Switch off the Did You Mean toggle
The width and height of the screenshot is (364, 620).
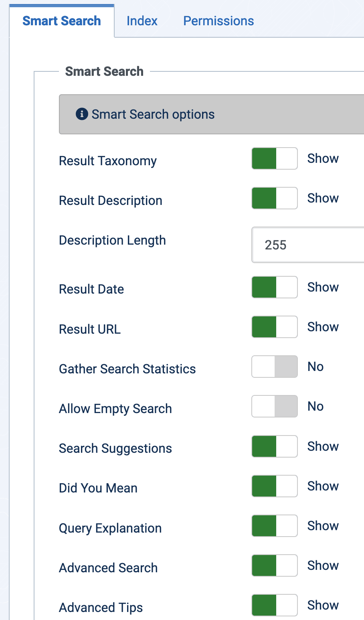pos(275,486)
